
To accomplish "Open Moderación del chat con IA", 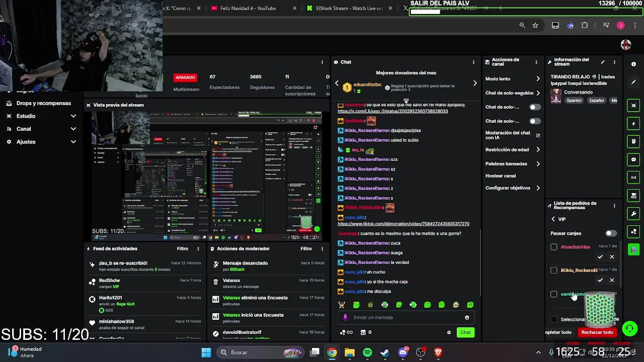I will 513,135.
